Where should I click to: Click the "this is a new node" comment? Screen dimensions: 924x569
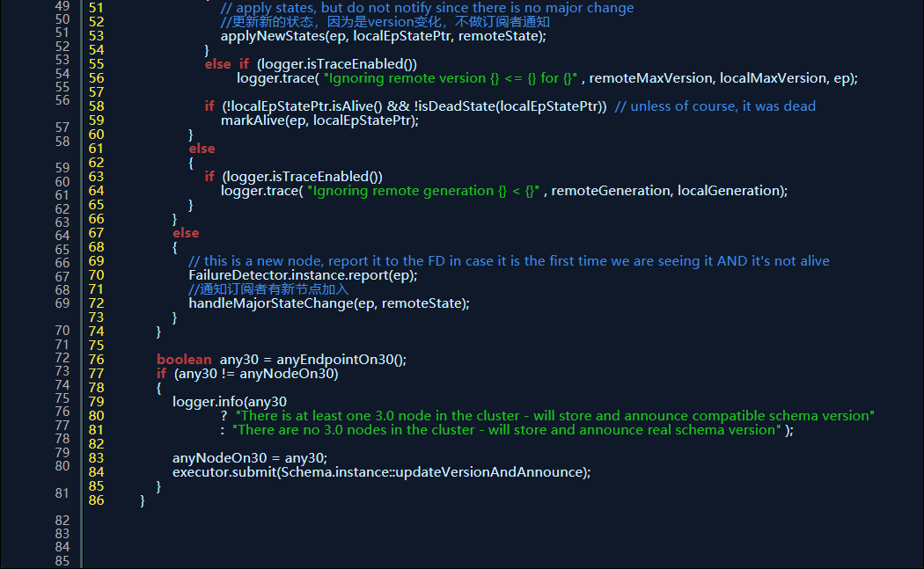coord(509,261)
